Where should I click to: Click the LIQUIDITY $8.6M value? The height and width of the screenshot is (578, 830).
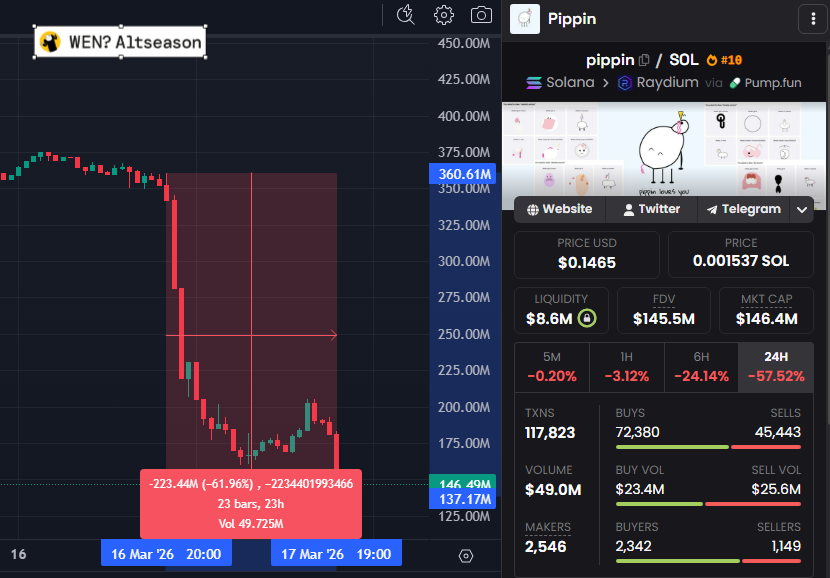[x=549, y=319]
